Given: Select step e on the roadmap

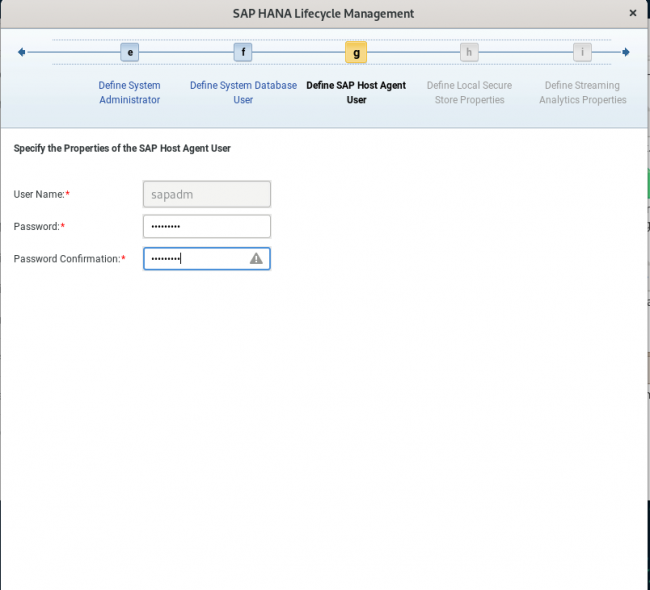Looking at the screenshot, I should 130,52.
